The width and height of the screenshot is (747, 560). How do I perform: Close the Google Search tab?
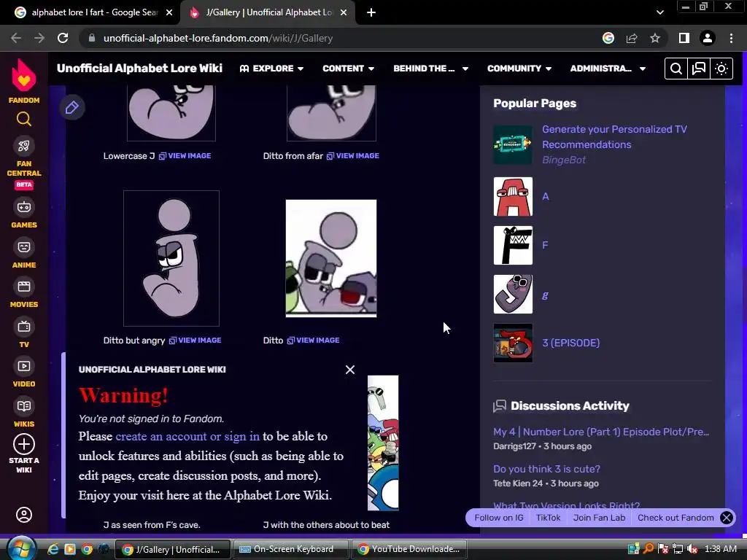click(x=169, y=12)
